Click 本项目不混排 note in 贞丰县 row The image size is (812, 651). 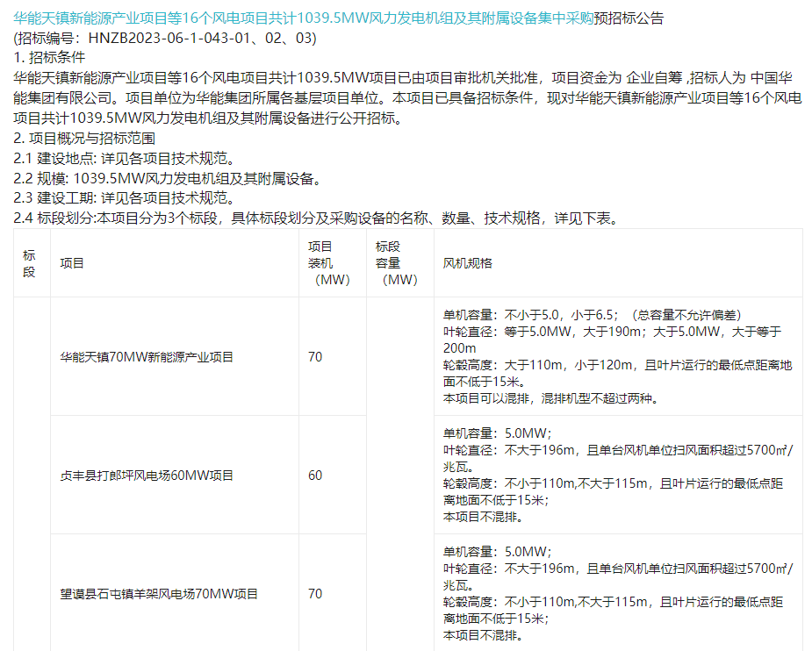click(484, 517)
